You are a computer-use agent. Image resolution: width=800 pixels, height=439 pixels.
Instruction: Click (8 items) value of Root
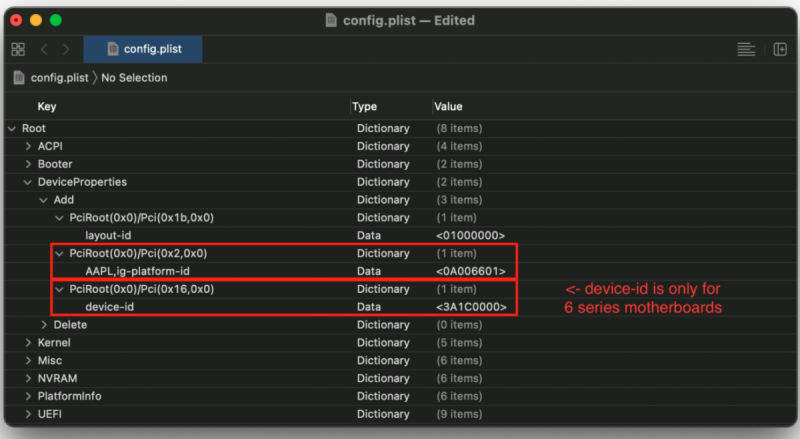(x=459, y=129)
